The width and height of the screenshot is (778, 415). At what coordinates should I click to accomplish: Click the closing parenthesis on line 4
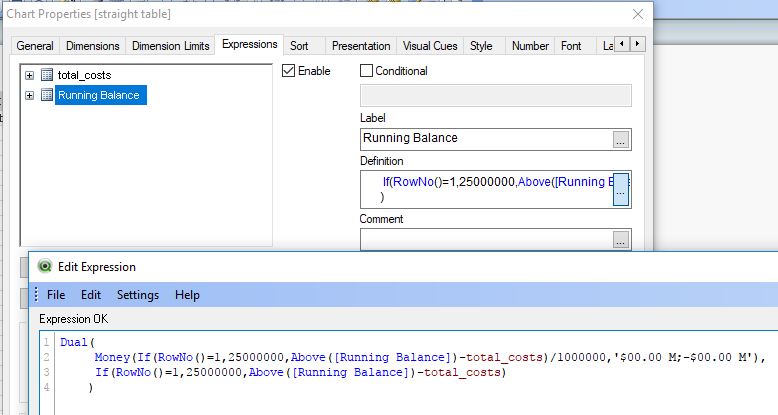pyautogui.click(x=91, y=387)
